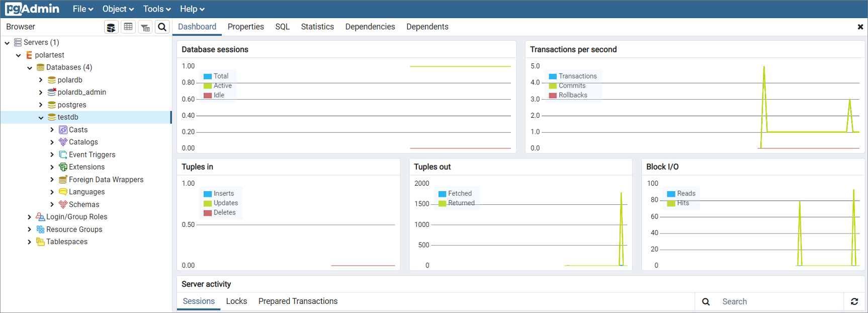Image resolution: width=868 pixels, height=313 pixels.
Task: Close the dashboard panel
Action: 860,27
